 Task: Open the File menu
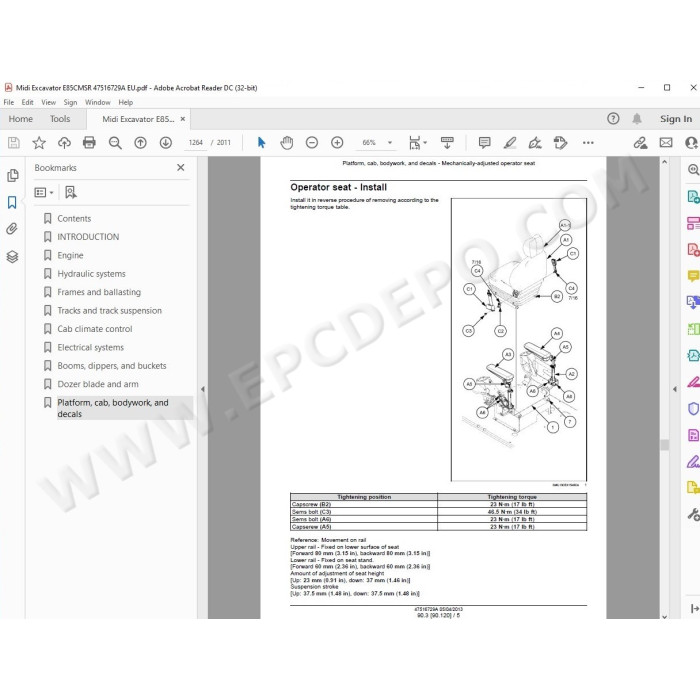click(x=8, y=102)
